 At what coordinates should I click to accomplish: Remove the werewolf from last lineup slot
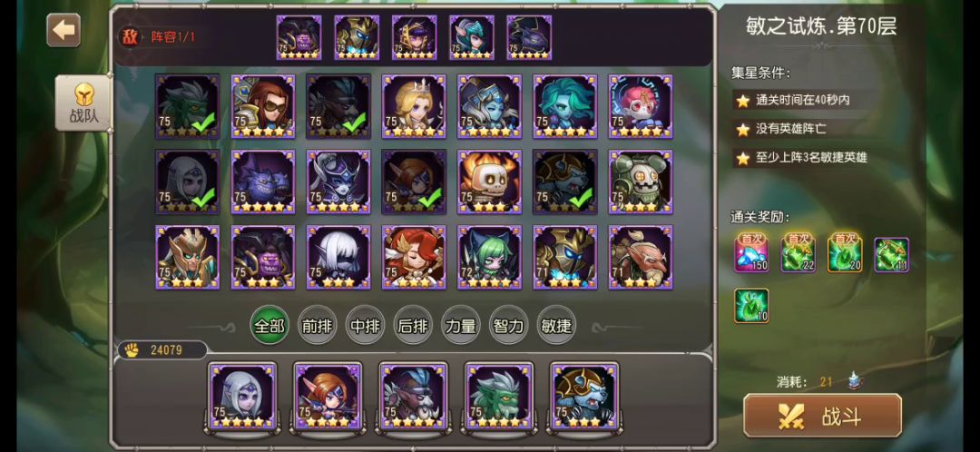point(583,396)
